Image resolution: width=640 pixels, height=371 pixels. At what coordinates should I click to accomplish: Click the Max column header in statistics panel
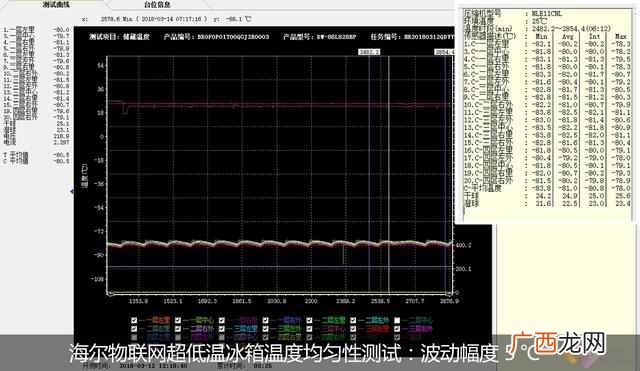621,36
